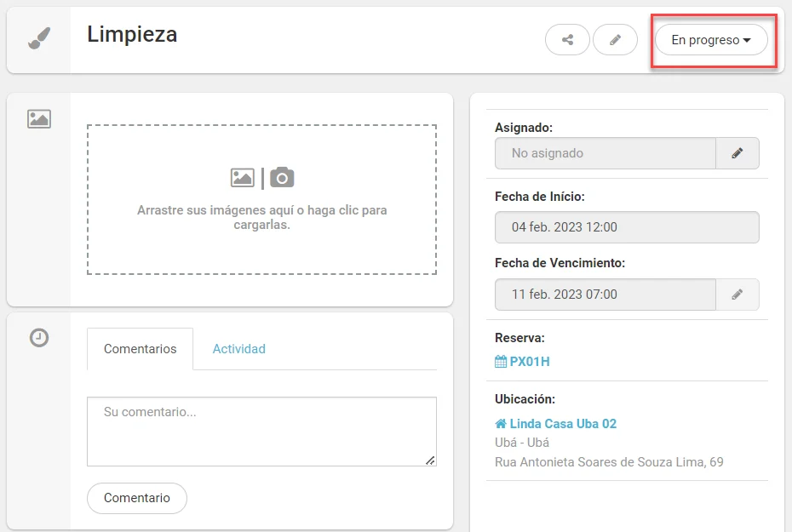Image resolution: width=792 pixels, height=532 pixels.
Task: Click the house icon beside Linda Casa
Action: click(501, 423)
